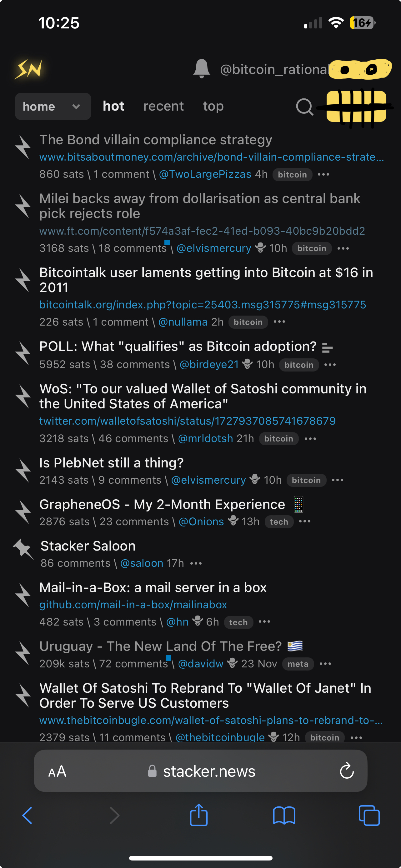The width and height of the screenshot is (401, 868).
Task: Show Safari tabs overview
Action: (x=369, y=816)
